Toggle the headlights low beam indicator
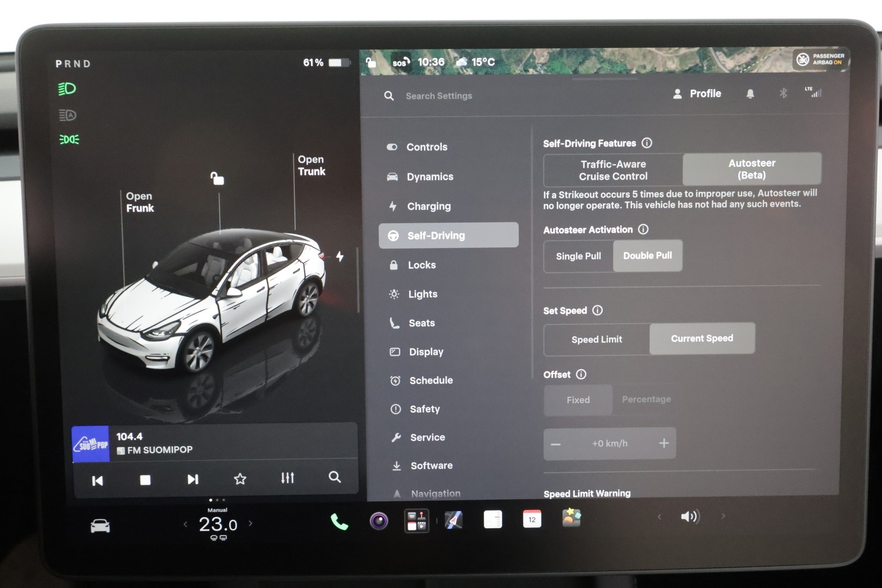 68,89
